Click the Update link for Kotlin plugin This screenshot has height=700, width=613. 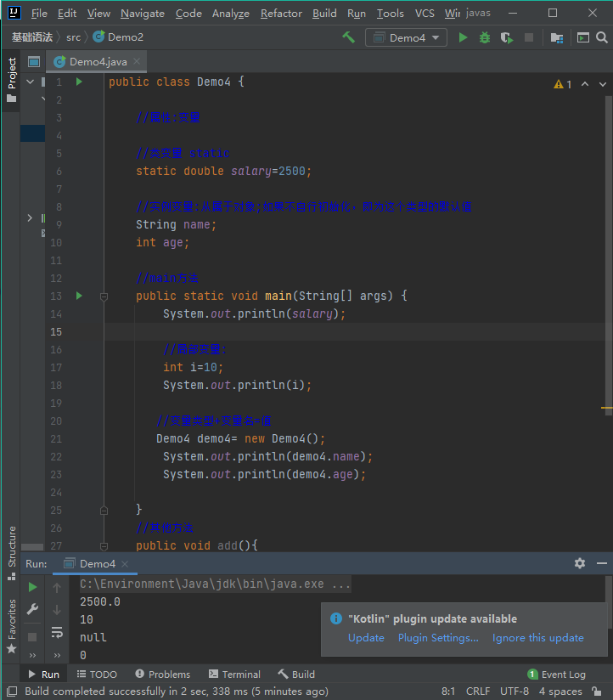[366, 638]
